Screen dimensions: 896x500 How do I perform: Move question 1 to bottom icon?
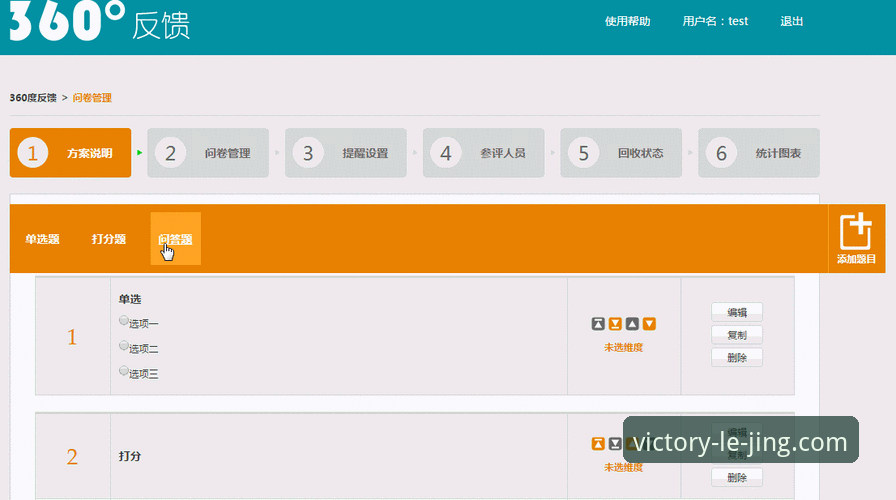(615, 324)
